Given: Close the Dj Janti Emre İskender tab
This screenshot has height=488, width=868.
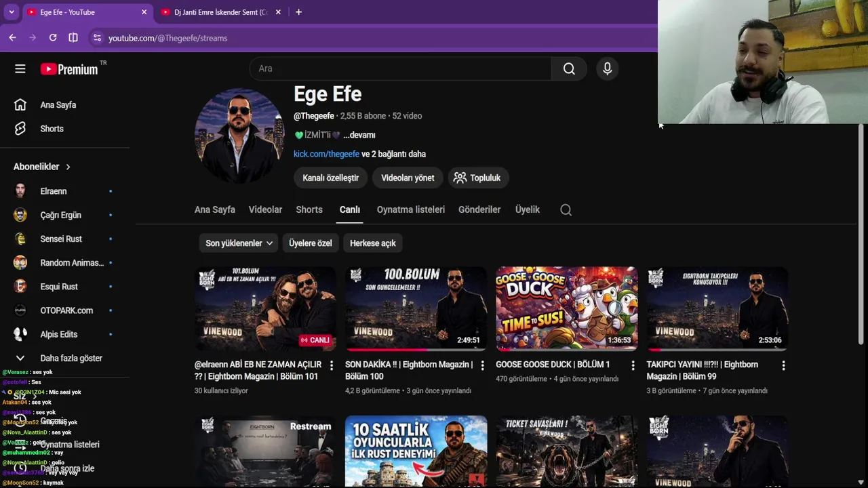Looking at the screenshot, I should click(x=278, y=12).
